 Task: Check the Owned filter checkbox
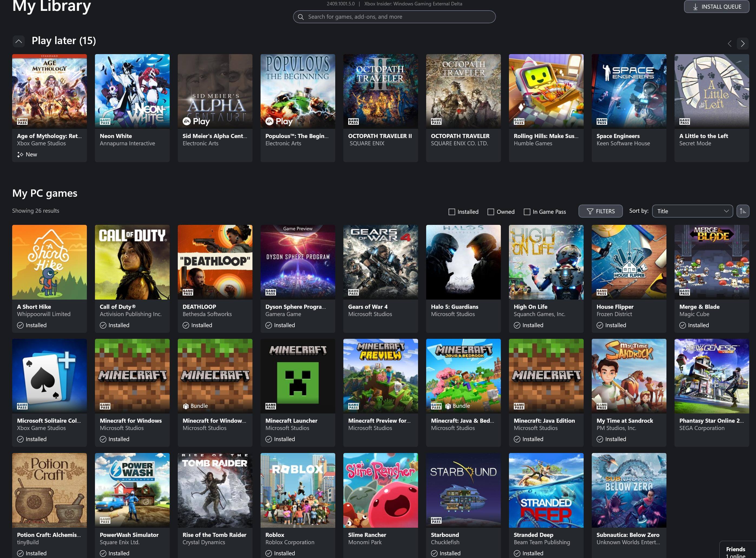491,212
